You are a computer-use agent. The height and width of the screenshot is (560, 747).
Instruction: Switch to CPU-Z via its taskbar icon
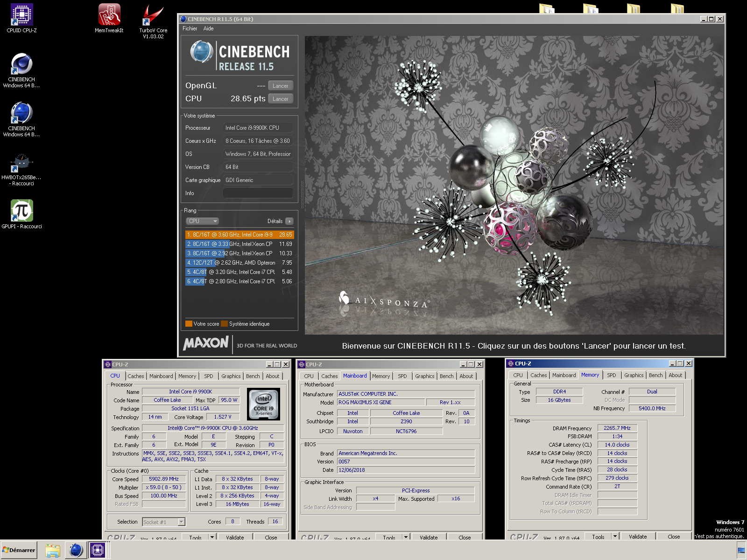click(98, 551)
